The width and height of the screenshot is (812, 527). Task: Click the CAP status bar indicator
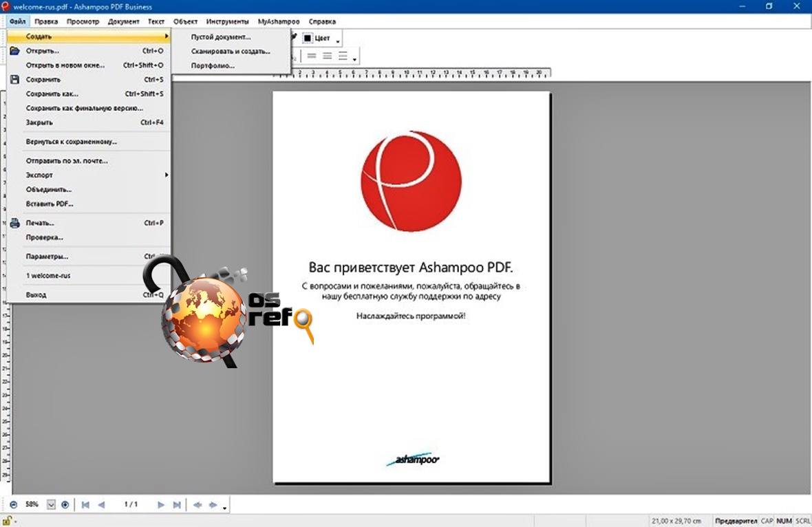(767, 521)
